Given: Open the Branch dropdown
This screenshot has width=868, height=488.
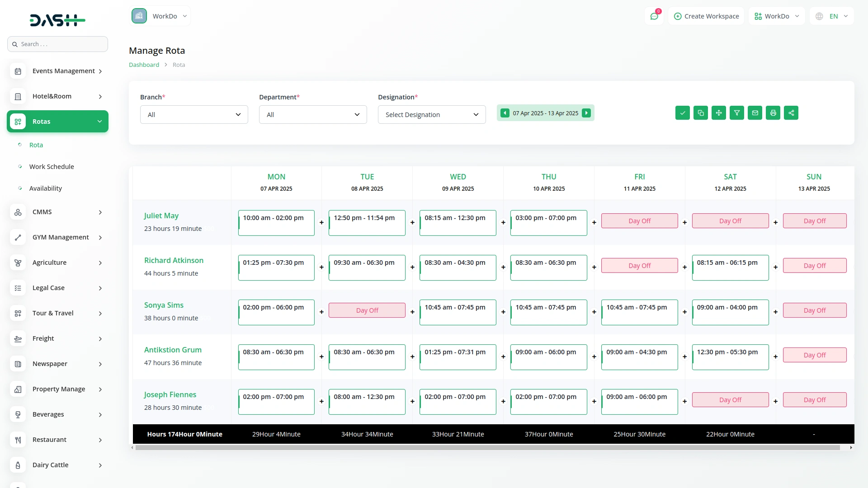Looking at the screenshot, I should (194, 115).
